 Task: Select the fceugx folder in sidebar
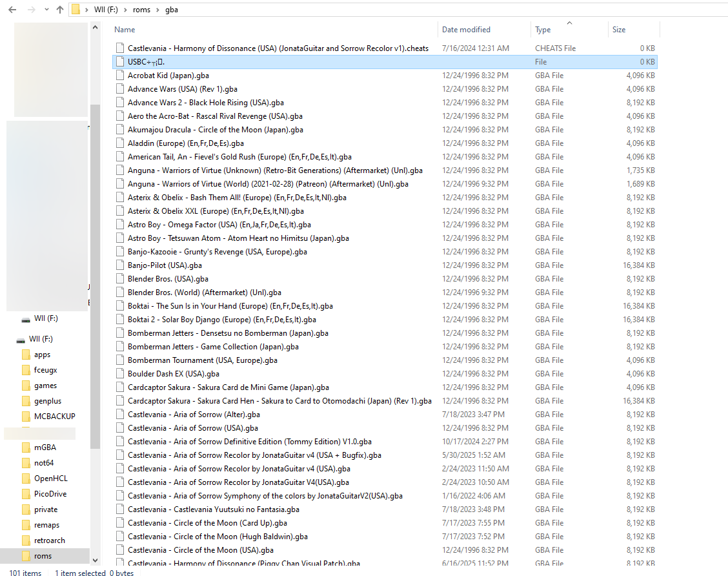45,370
